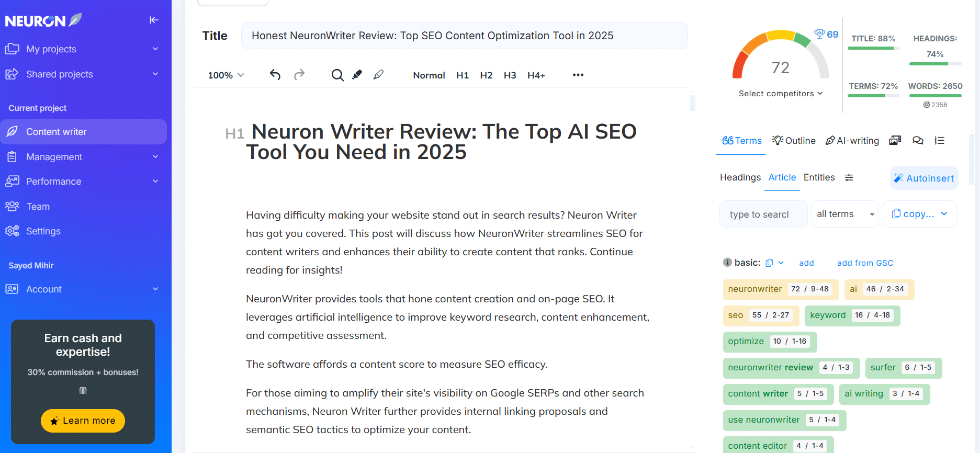980x453 pixels.
Task: Click the Autoinsert button
Action: pos(924,178)
